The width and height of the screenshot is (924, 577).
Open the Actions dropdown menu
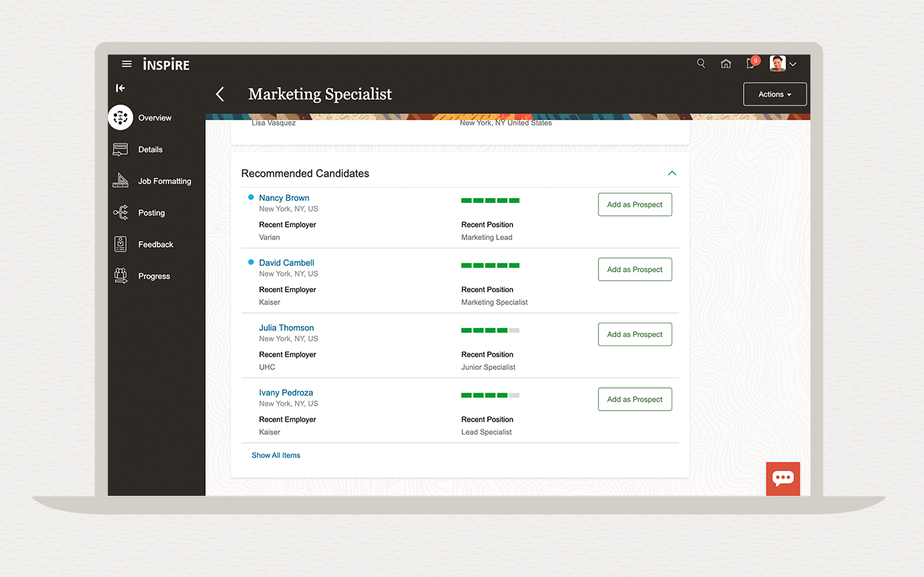point(775,94)
